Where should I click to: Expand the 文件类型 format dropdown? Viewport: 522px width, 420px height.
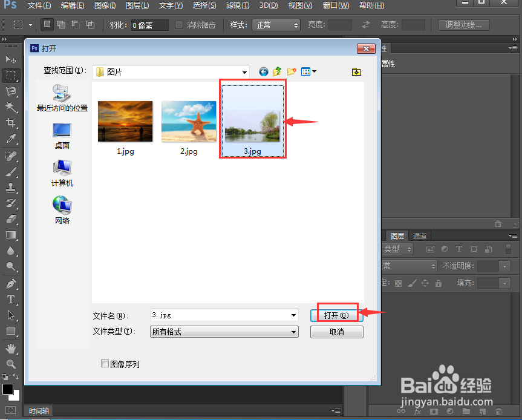pyautogui.click(x=293, y=332)
